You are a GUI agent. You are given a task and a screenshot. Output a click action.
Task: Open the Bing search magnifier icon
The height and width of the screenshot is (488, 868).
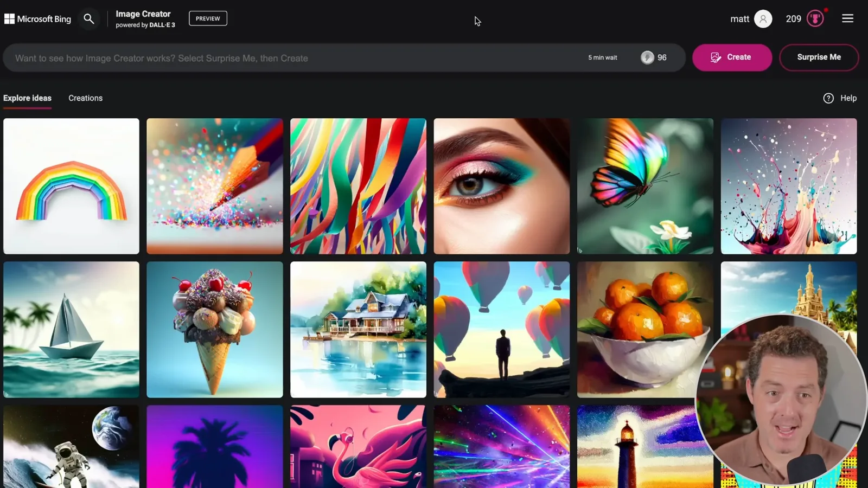89,19
